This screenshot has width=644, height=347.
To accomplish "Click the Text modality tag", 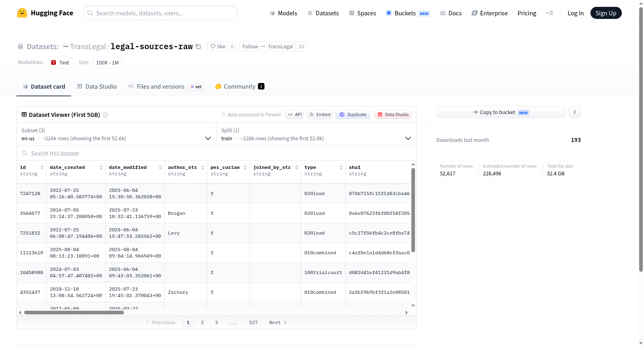I will (x=60, y=62).
